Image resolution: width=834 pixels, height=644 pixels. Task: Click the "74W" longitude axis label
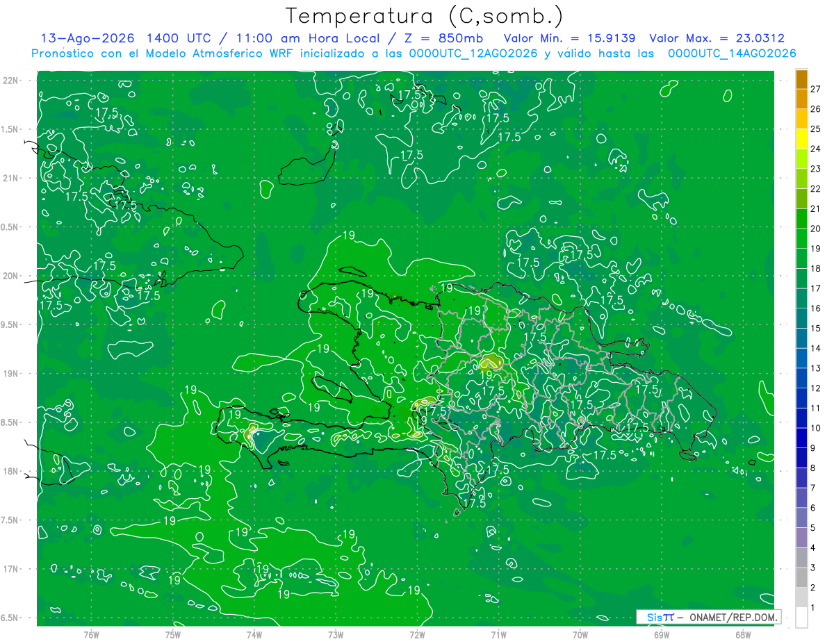pos(254,634)
